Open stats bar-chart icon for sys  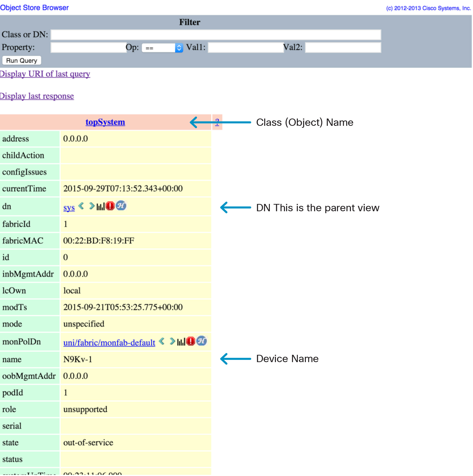click(x=100, y=206)
